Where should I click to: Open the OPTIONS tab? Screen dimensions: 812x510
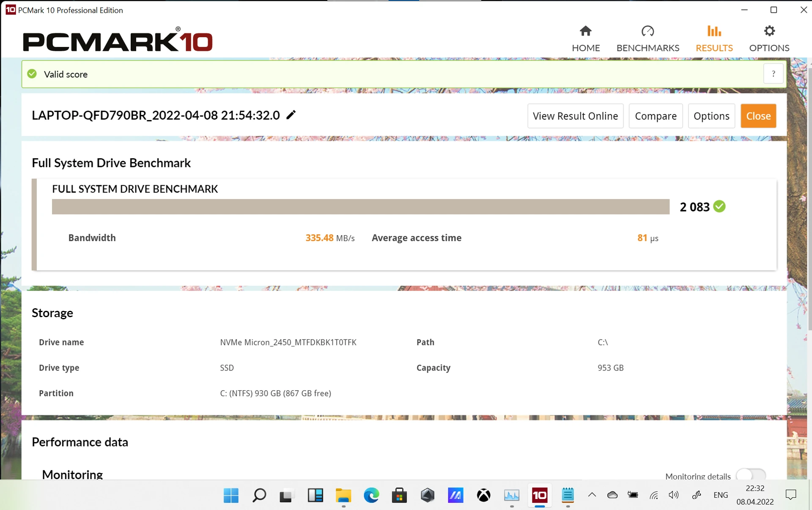tap(769, 39)
